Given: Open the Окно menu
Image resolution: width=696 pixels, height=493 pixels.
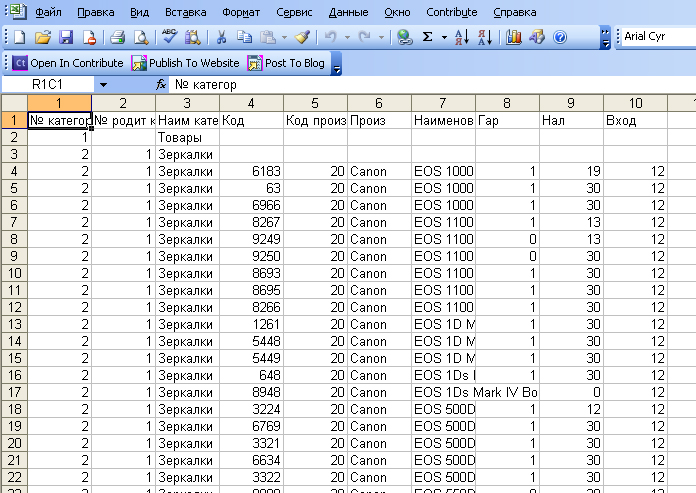Looking at the screenshot, I should point(397,12).
